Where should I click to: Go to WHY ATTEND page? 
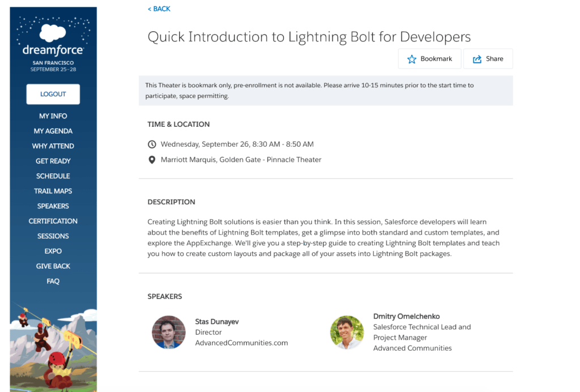[x=53, y=146]
